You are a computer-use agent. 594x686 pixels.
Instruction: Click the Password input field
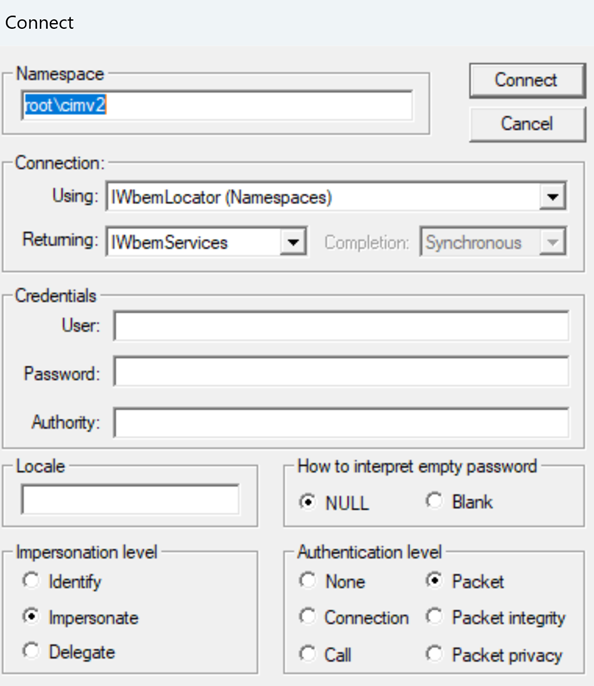coord(341,371)
